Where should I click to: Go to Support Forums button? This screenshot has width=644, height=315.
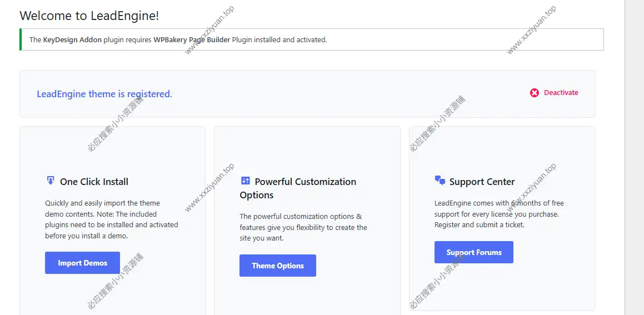point(473,252)
